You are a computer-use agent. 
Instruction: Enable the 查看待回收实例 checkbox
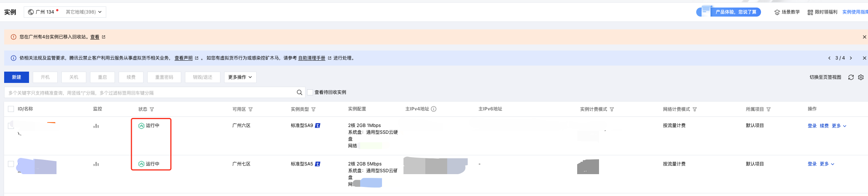pos(310,92)
